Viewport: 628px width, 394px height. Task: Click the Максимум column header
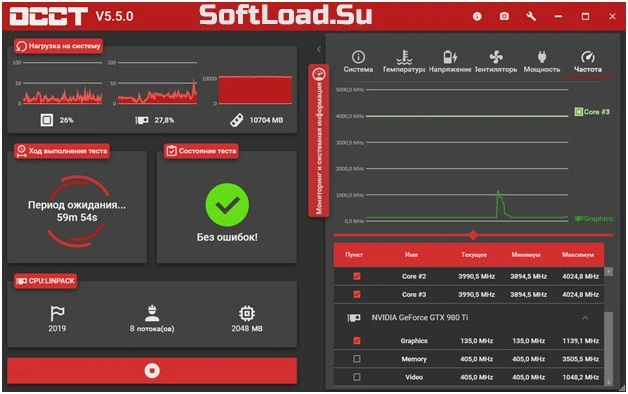[578, 255]
